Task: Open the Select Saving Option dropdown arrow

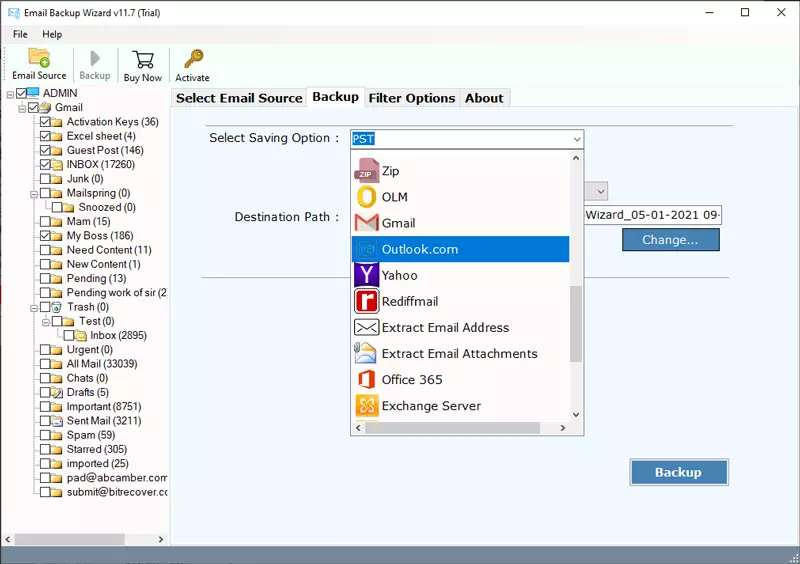Action: click(x=577, y=139)
